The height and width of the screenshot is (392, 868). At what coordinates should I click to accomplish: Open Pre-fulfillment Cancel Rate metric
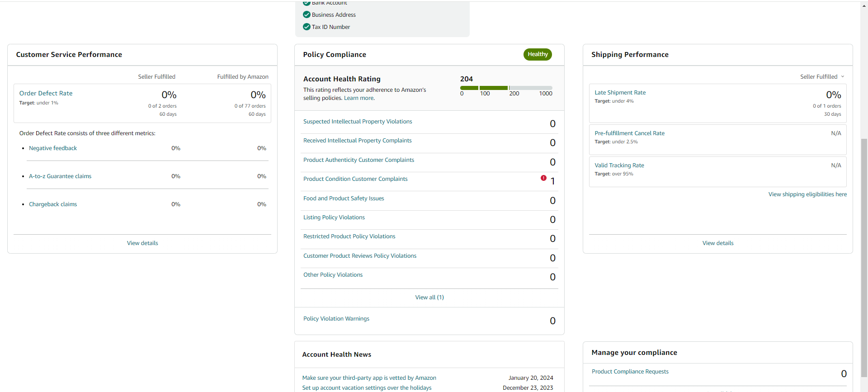tap(629, 133)
